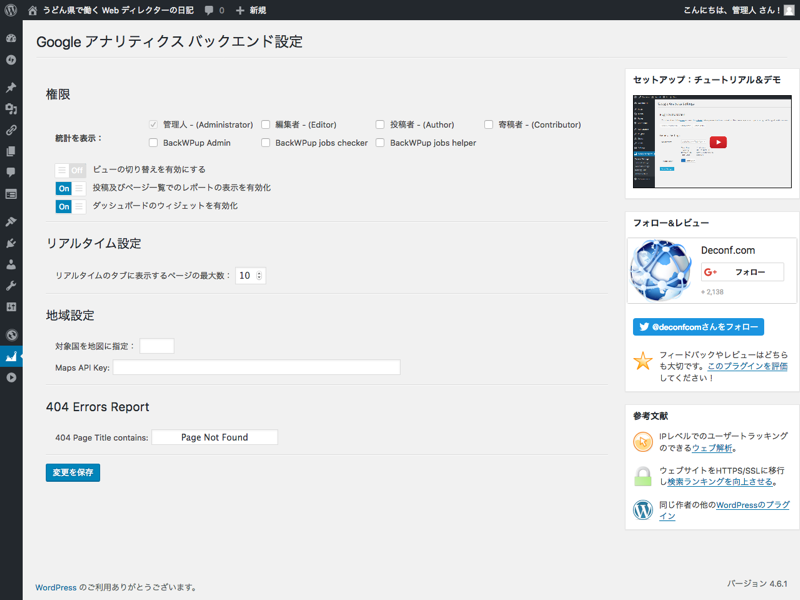The image size is (800, 600).
Task: Enable the BackWPup jobs helper checkbox
Action: 380,143
